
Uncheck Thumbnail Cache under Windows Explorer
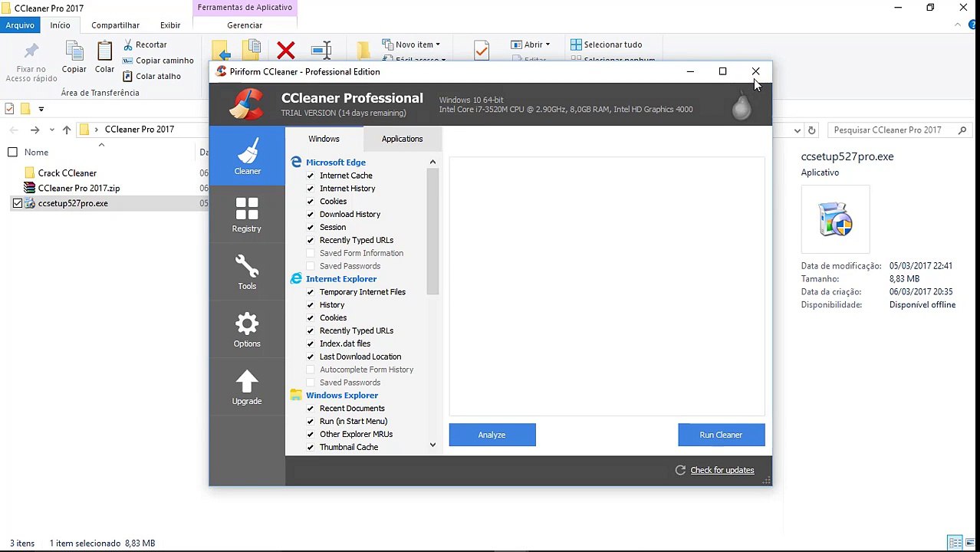pos(311,447)
